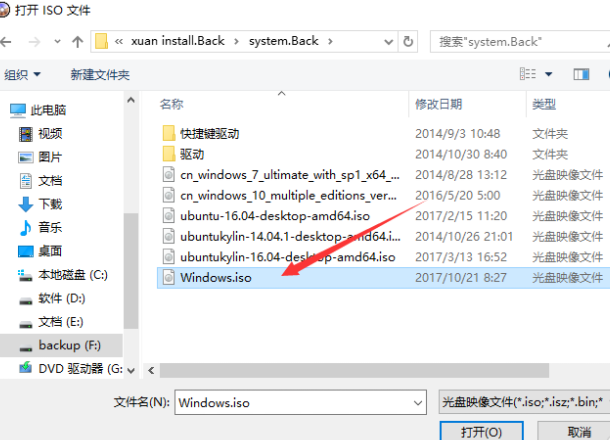Refresh the system.Back folder view
610x440 pixels.
(x=408, y=41)
